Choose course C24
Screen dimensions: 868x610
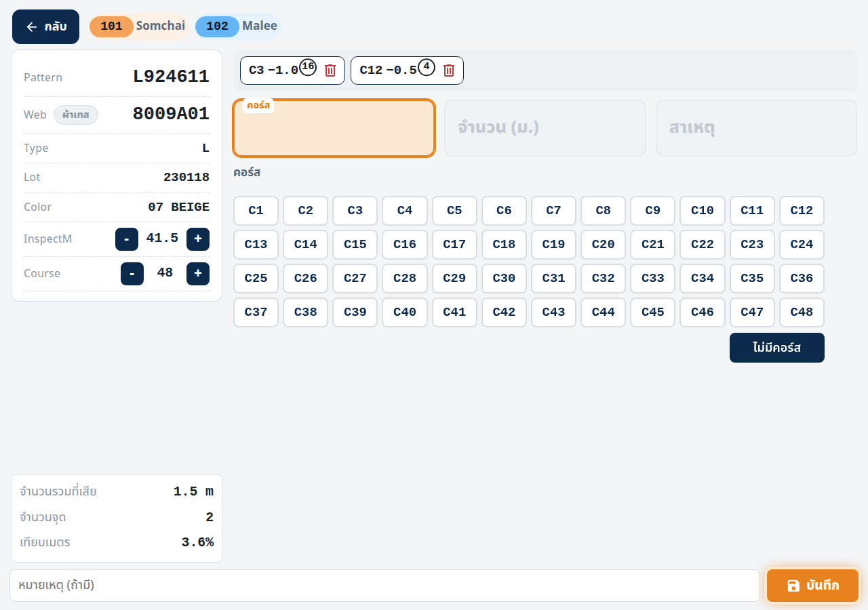(x=802, y=245)
